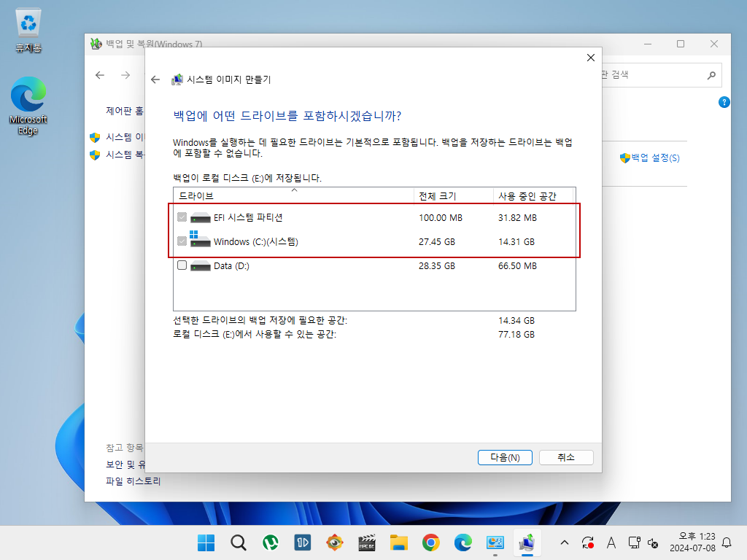Click the EFI system partition checkbox
The width and height of the screenshot is (747, 560).
click(x=182, y=217)
